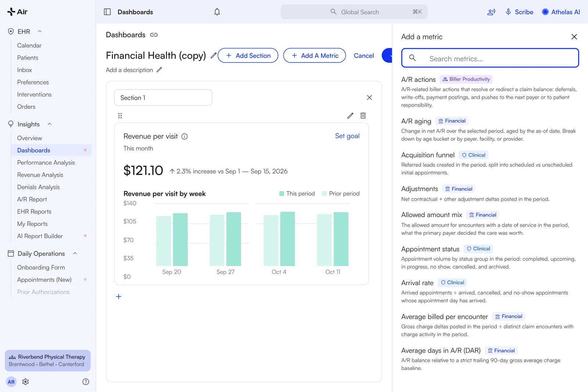Open the Calendar page
The width and height of the screenshot is (588, 392).
tap(29, 46)
